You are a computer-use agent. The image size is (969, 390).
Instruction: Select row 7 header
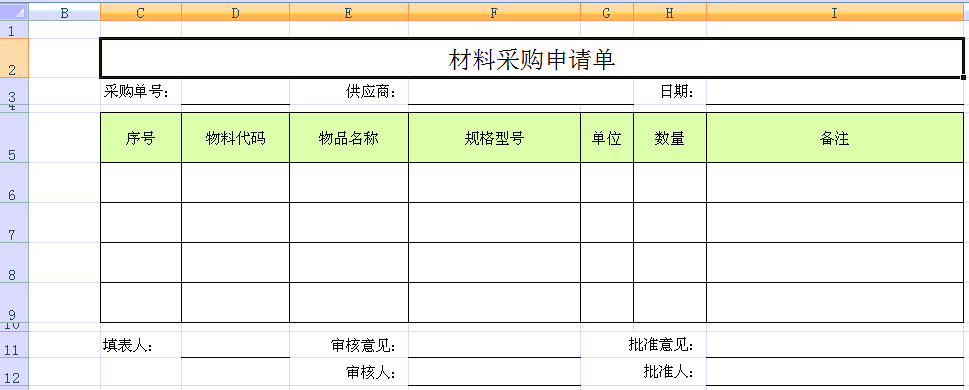click(x=14, y=223)
